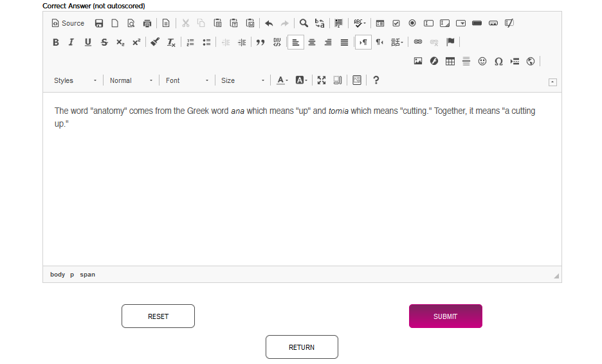This screenshot has width=602, height=364.
Task: Maximize the editor
Action: [322, 80]
